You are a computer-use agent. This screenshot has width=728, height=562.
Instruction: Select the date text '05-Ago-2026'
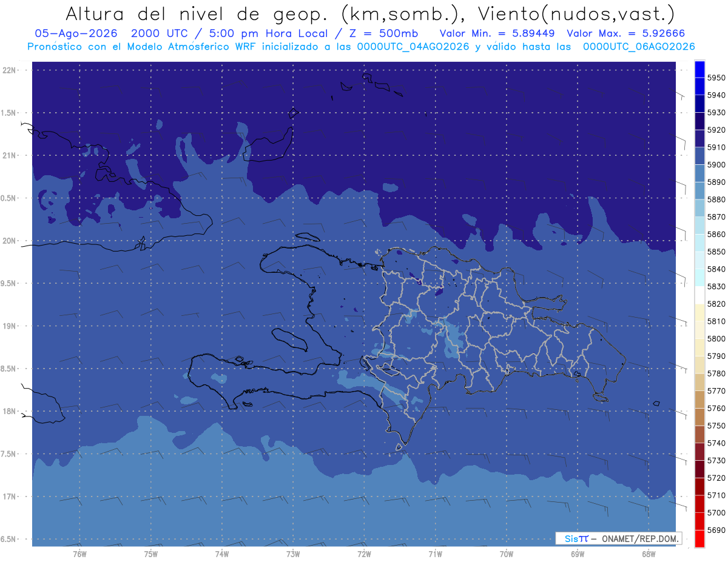click(x=76, y=33)
